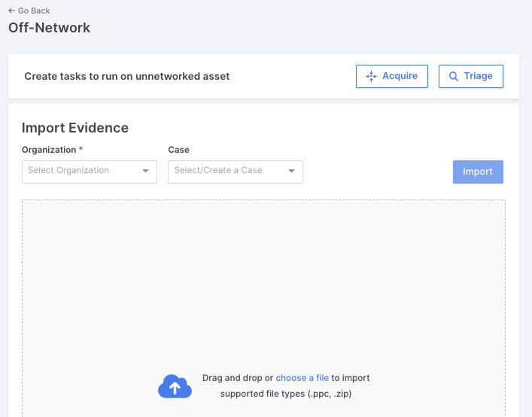Open the Select Organization dropdown
Viewport: 532px width, 417px height.
[x=90, y=172]
